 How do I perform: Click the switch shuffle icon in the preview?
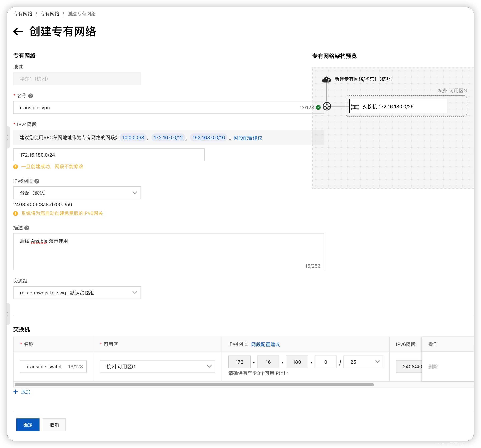tap(355, 107)
